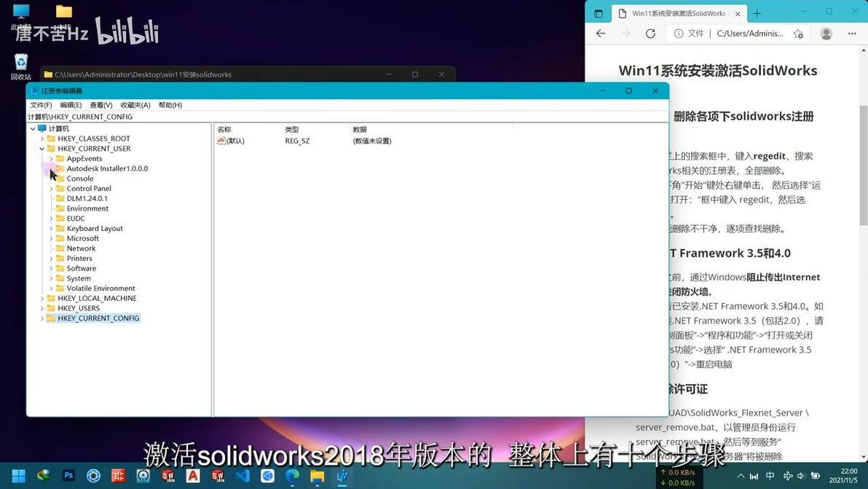Image resolution: width=868 pixels, height=489 pixels.
Task: Select the Console key
Action: (79, 179)
